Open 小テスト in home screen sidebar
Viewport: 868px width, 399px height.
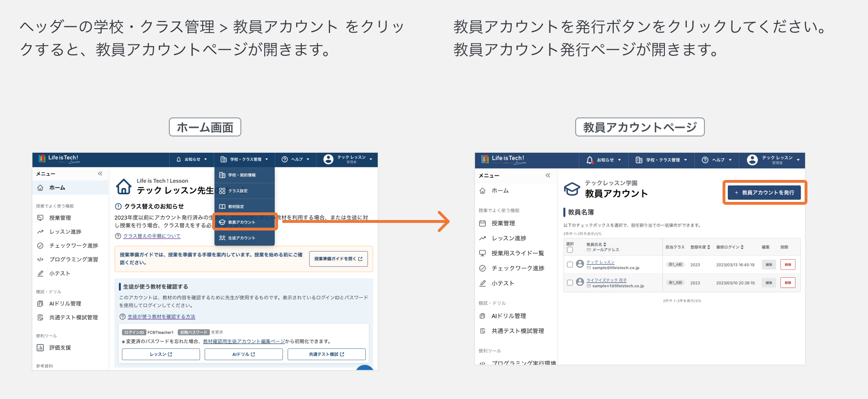(x=60, y=273)
